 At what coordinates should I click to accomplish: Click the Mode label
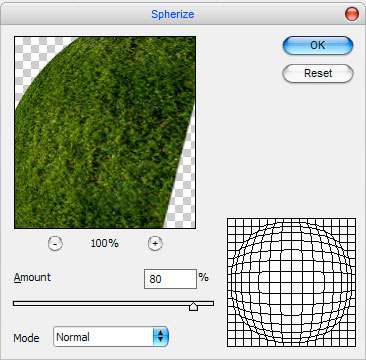tap(26, 338)
